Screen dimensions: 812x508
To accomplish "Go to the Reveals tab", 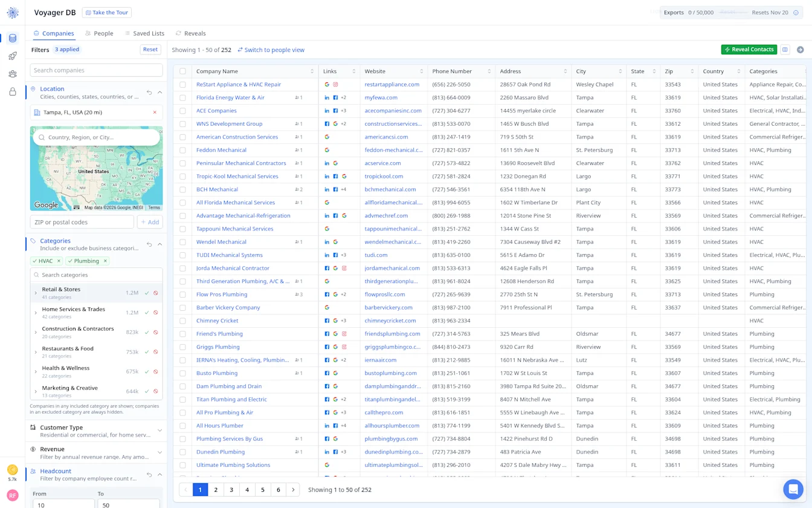I will (x=191, y=33).
